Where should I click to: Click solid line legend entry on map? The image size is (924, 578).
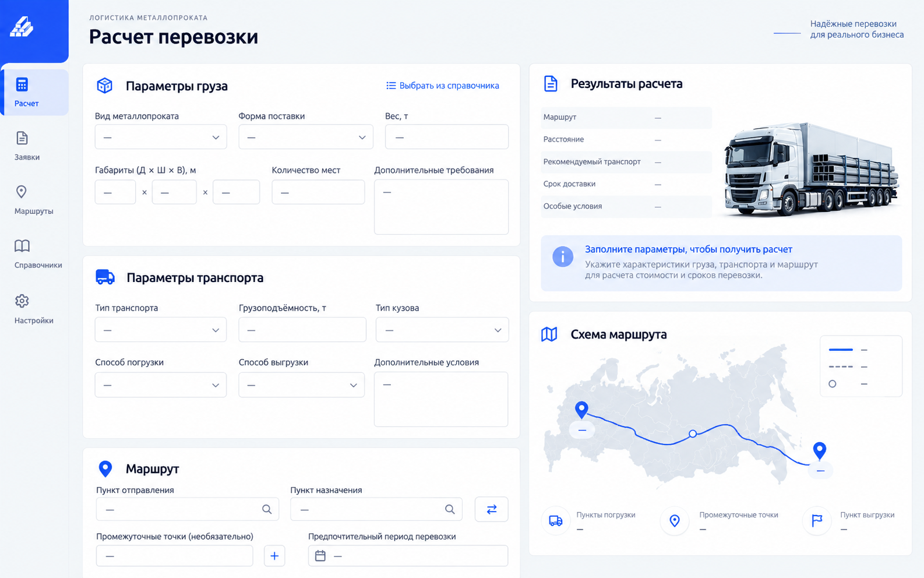848,350
